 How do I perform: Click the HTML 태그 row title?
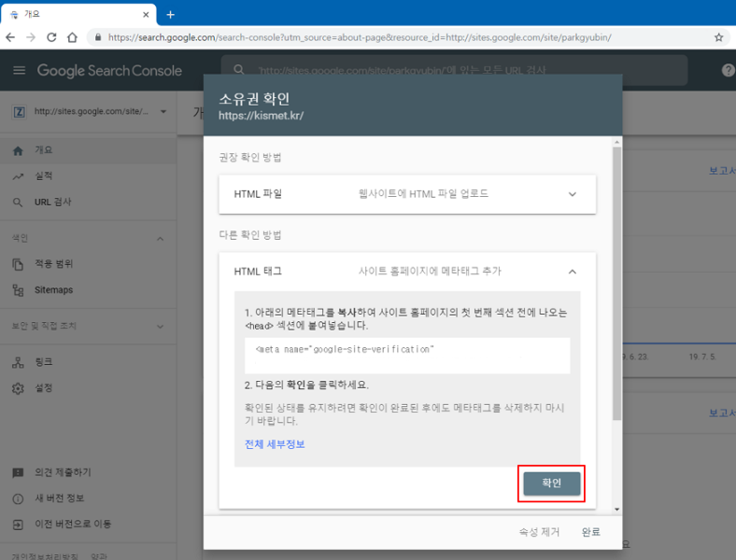(258, 272)
